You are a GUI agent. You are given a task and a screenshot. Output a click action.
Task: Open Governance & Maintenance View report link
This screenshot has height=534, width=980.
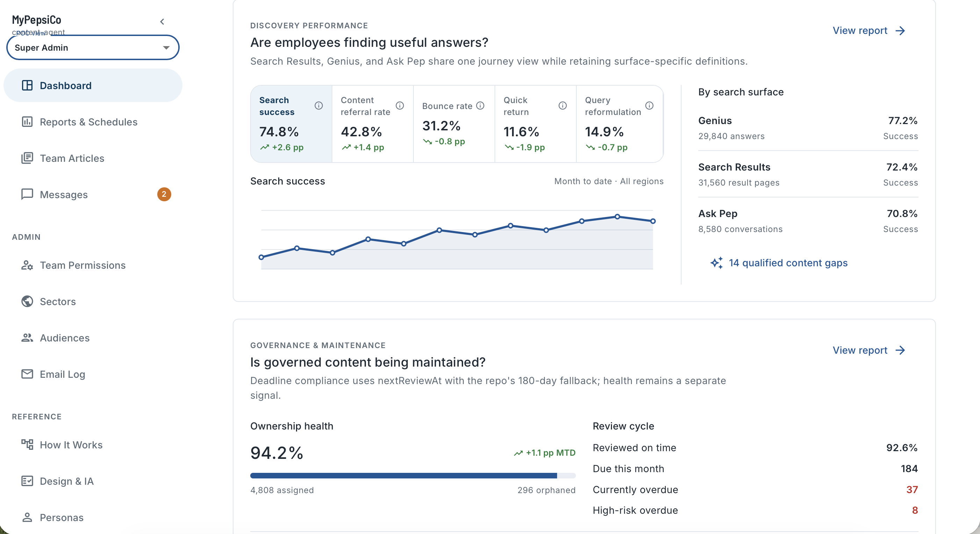(869, 350)
